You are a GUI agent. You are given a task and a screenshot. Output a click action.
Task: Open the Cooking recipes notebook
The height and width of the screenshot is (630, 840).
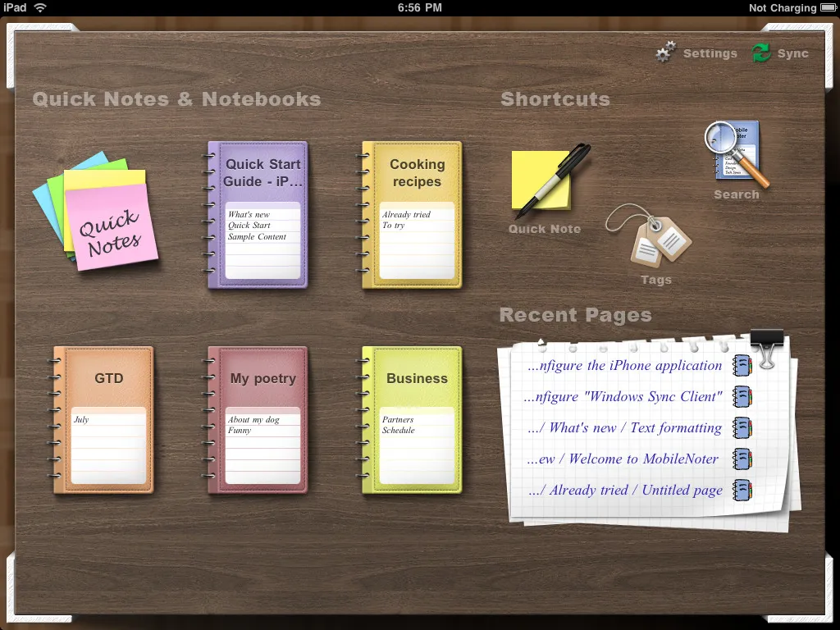tap(413, 173)
